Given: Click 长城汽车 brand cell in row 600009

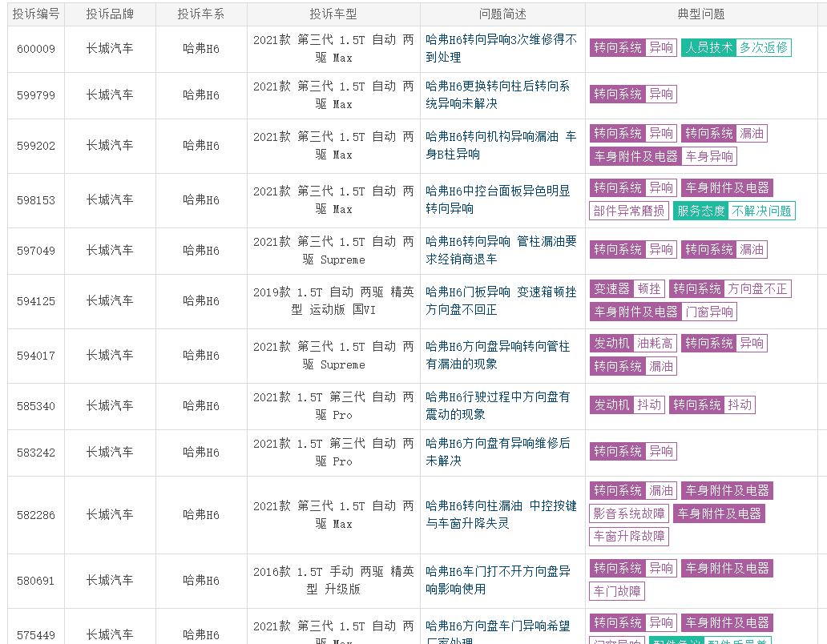Looking at the screenshot, I should click(x=110, y=49).
